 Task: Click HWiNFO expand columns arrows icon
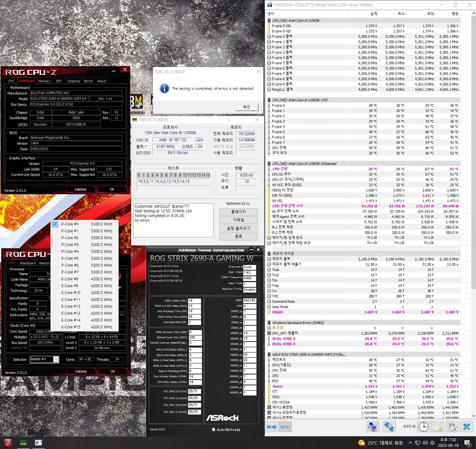[x=272, y=427]
